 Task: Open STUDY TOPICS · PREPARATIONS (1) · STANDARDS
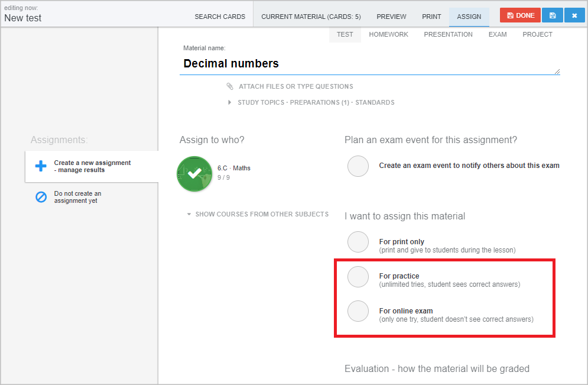pos(316,102)
